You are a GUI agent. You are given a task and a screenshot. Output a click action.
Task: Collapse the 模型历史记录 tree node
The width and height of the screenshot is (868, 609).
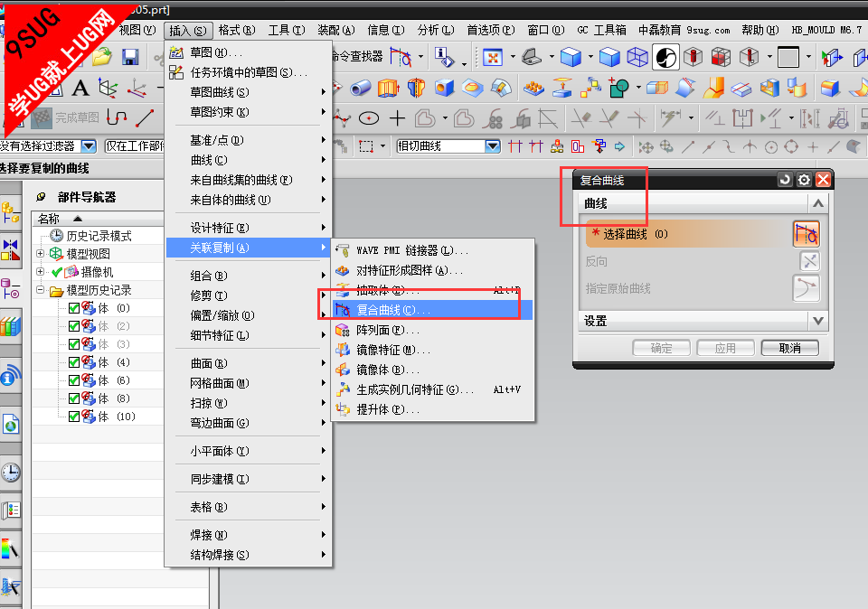tap(40, 290)
